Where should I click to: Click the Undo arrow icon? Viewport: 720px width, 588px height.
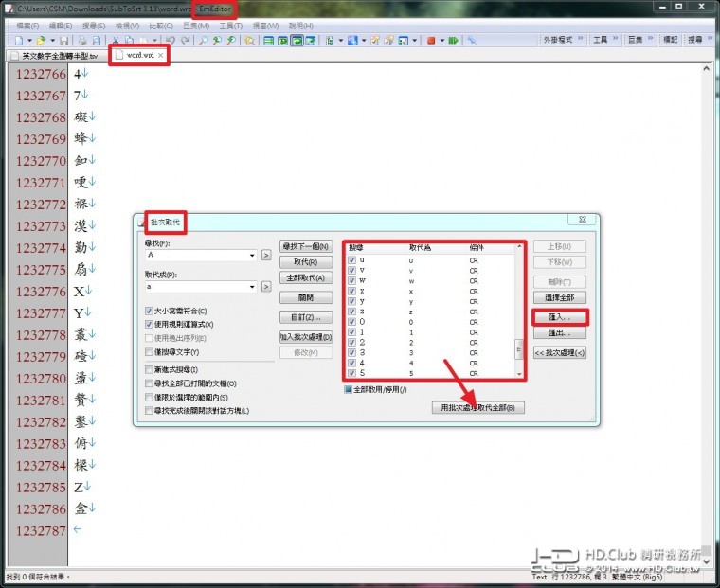coord(171,41)
